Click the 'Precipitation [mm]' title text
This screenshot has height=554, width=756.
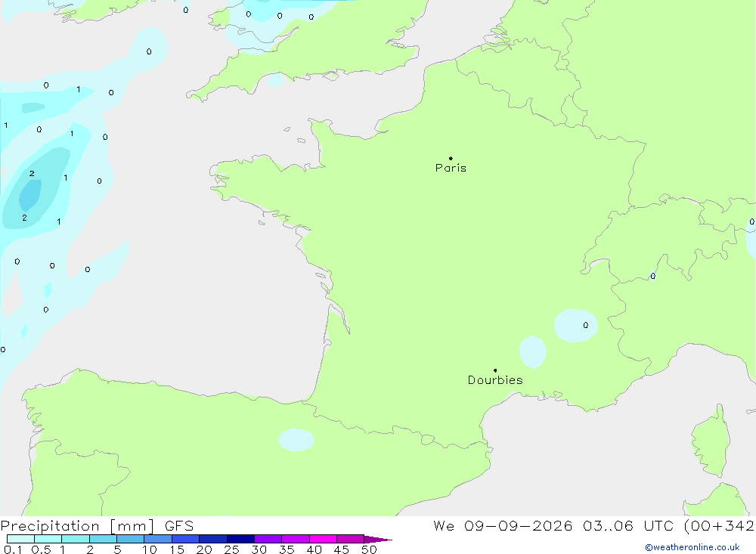point(77,526)
